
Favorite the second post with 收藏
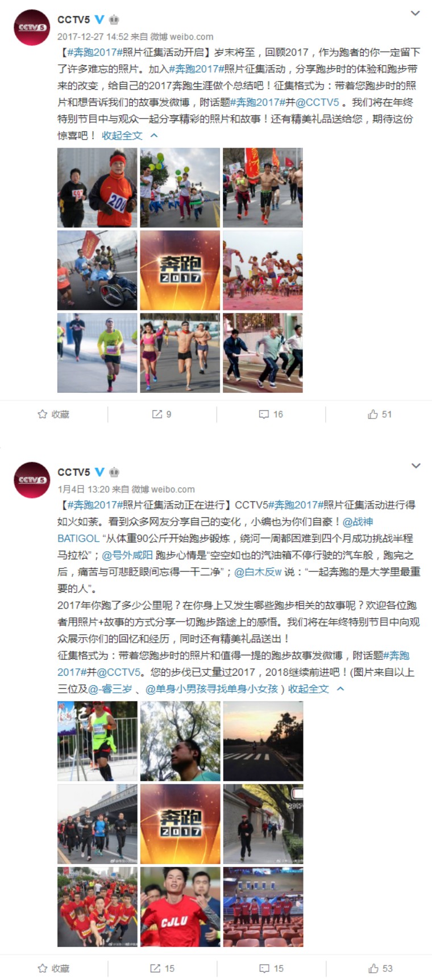(x=53, y=969)
